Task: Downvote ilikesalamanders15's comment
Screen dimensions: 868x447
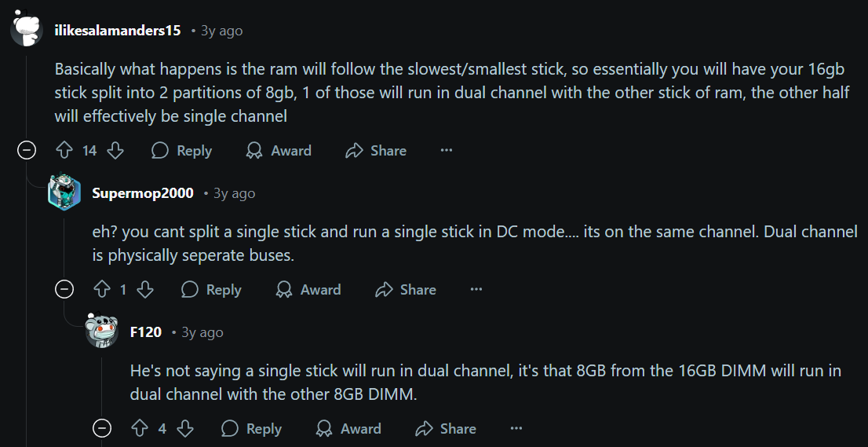Action: click(x=115, y=151)
